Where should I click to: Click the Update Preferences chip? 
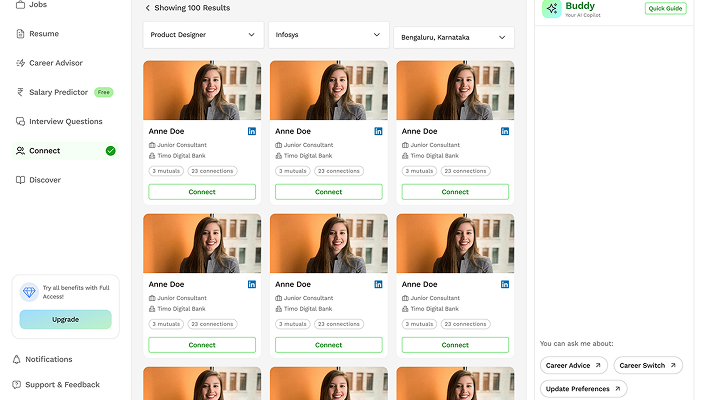[x=583, y=389]
